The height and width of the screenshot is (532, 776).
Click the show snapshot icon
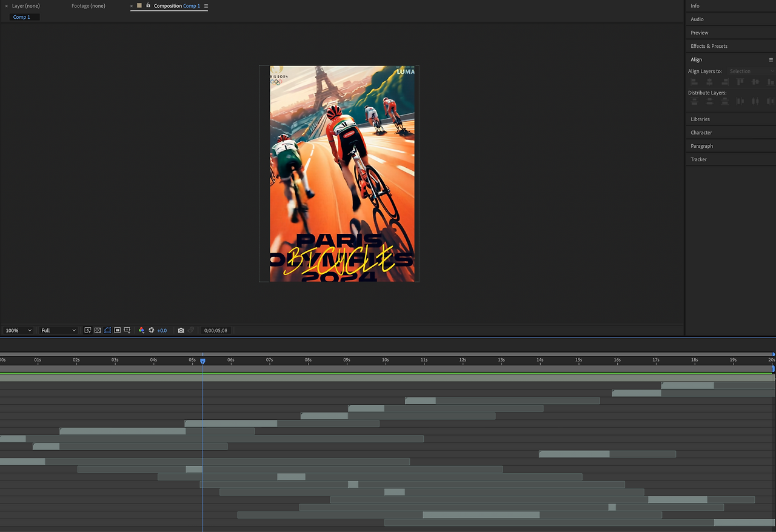coord(191,330)
